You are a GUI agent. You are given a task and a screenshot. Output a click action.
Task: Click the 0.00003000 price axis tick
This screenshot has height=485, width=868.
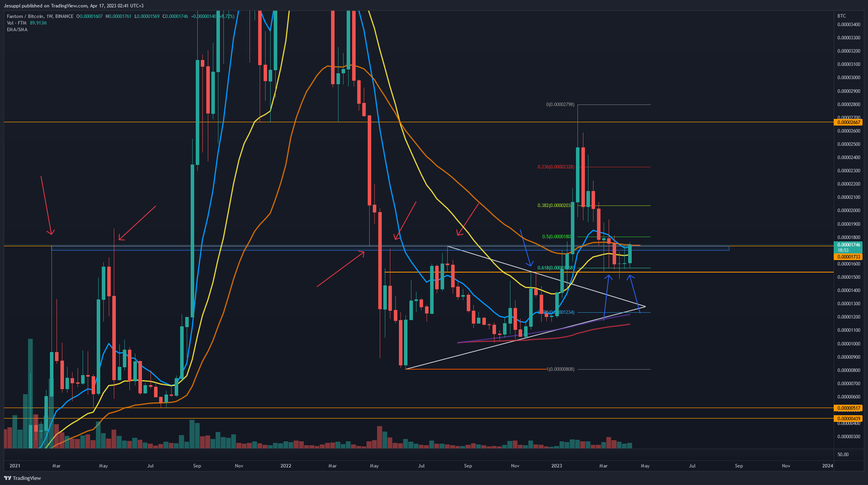pos(849,78)
